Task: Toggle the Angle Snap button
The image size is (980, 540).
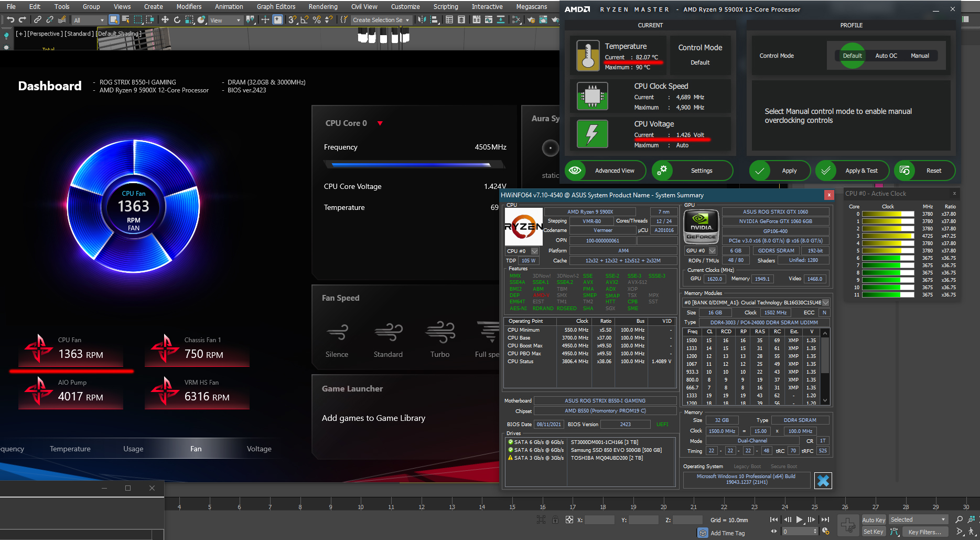Action: (305, 20)
